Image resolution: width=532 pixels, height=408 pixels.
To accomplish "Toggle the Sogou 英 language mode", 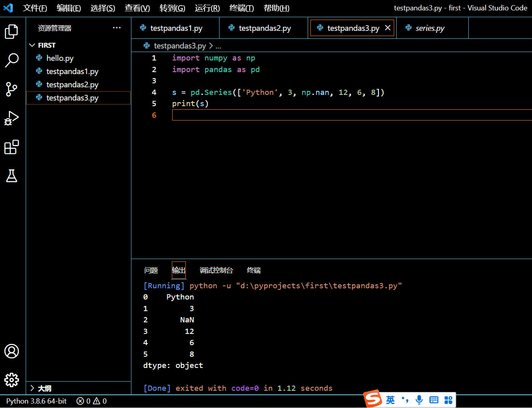I will click(x=391, y=400).
